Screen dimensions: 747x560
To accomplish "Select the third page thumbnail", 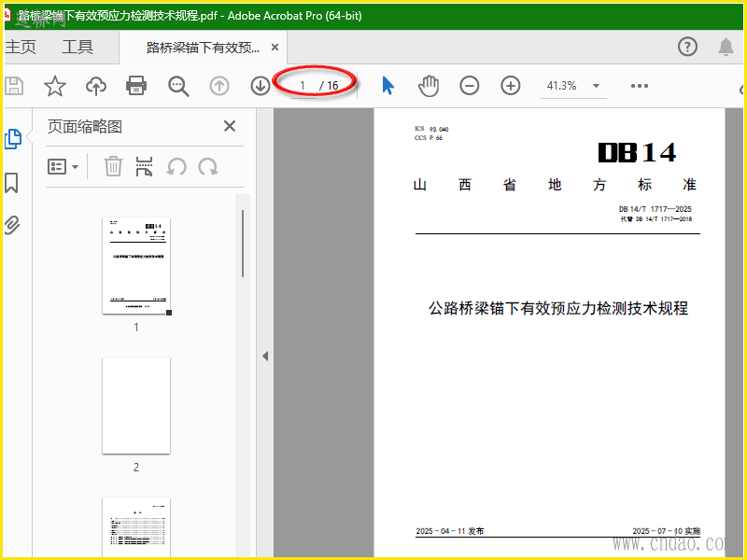I will (x=136, y=527).
